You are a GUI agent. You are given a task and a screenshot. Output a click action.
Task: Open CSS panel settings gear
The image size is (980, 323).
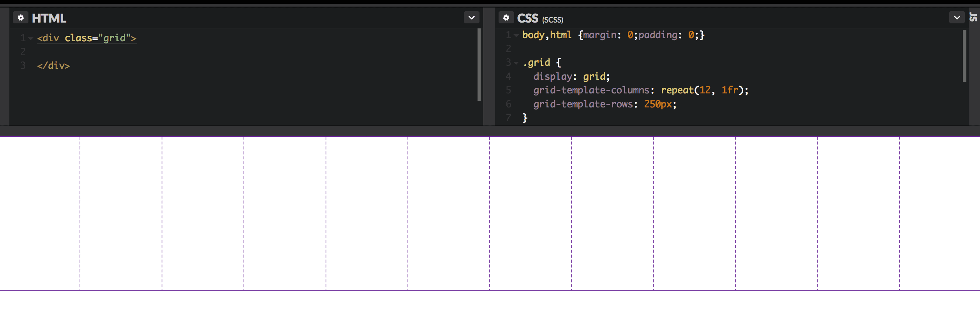(x=506, y=18)
